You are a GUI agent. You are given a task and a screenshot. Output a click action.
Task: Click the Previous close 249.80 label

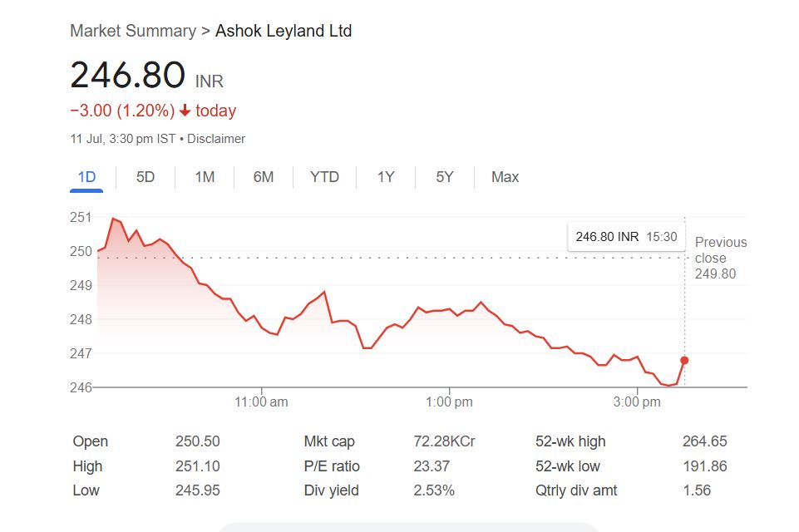(720, 258)
